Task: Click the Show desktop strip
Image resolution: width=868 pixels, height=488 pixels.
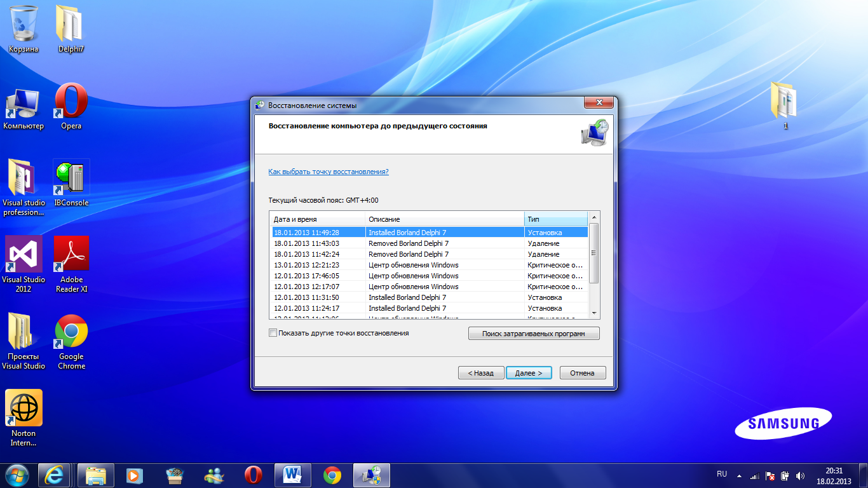Action: click(863, 475)
